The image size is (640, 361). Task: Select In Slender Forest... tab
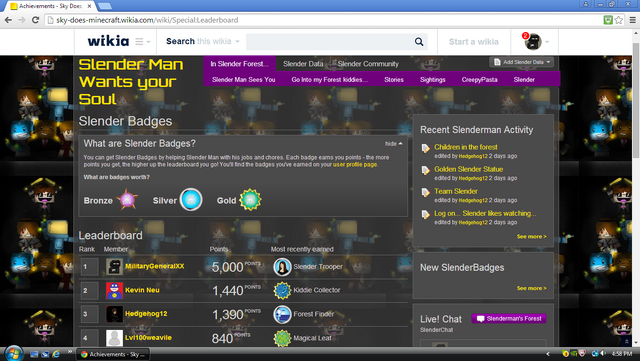coord(239,64)
